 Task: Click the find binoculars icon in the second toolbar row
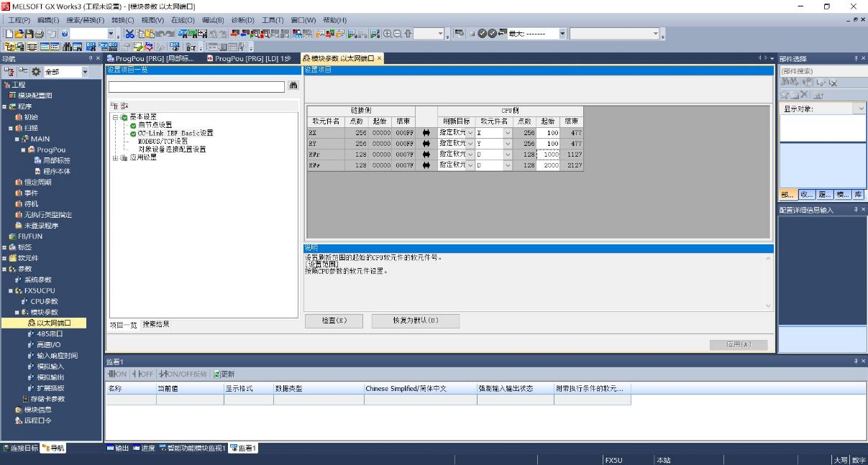point(66,46)
